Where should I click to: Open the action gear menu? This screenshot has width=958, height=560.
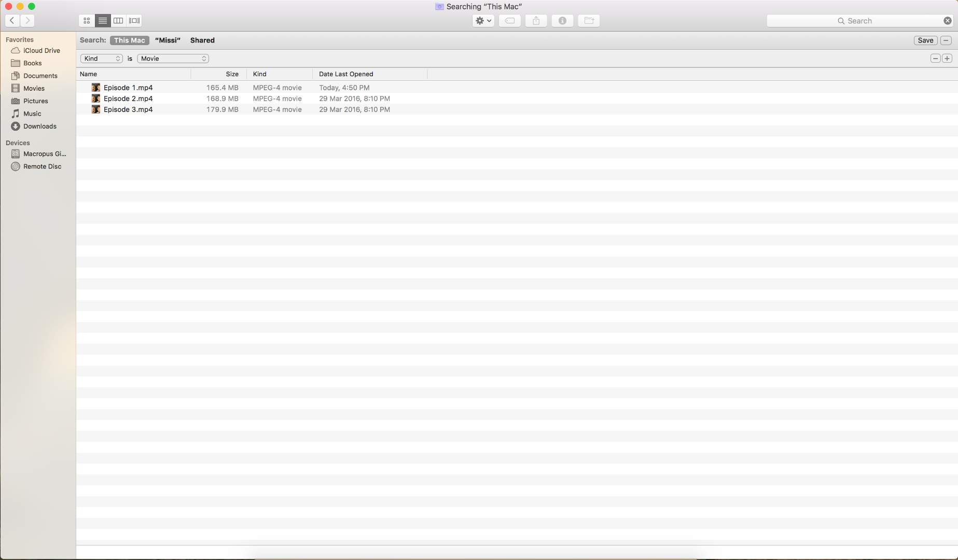coord(482,21)
